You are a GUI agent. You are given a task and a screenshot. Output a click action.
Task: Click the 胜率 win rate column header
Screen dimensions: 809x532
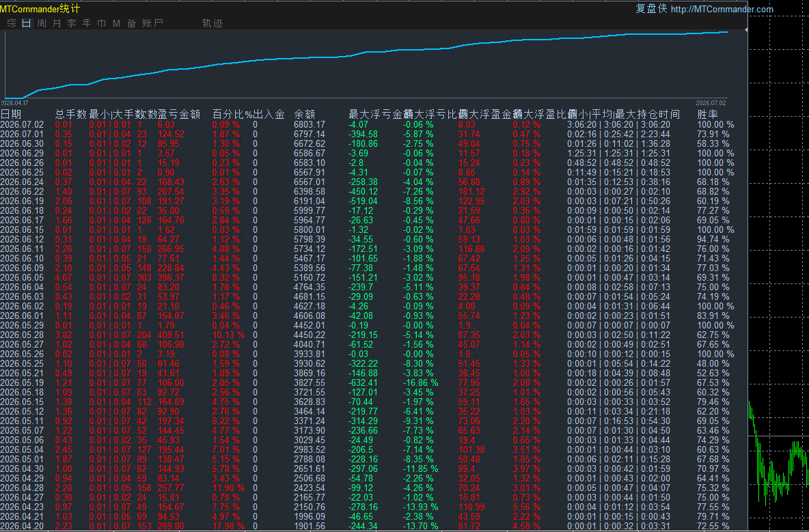click(x=707, y=115)
